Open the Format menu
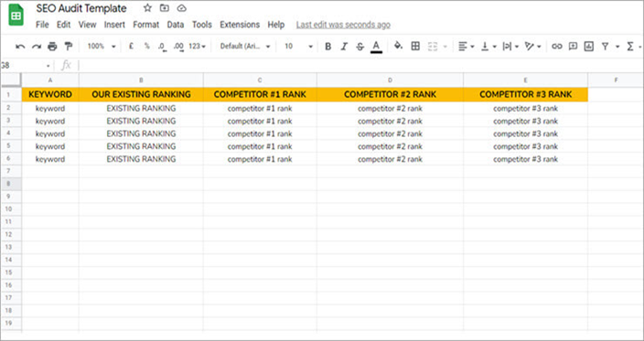 (145, 25)
